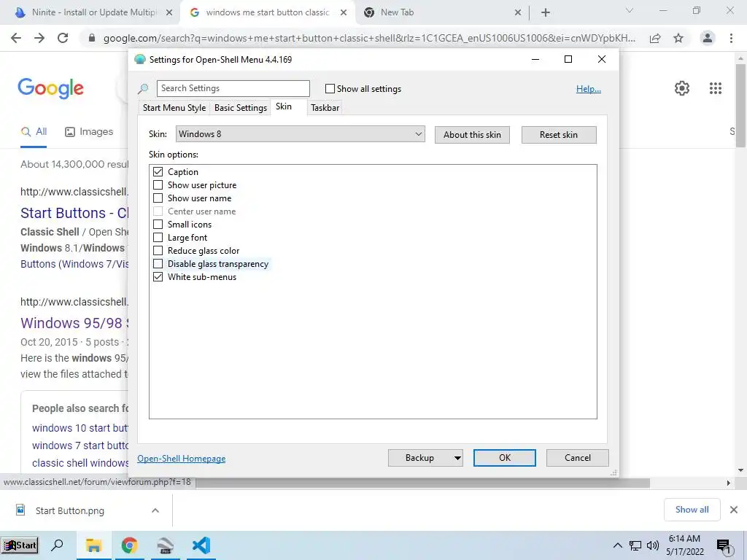
Task: Switch to Basic Settings tab
Action: (x=241, y=108)
